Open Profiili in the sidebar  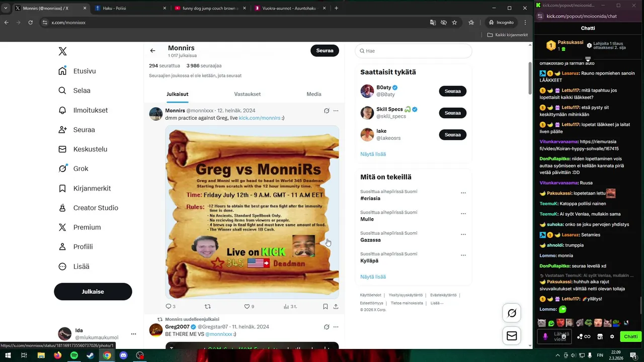click(75, 247)
